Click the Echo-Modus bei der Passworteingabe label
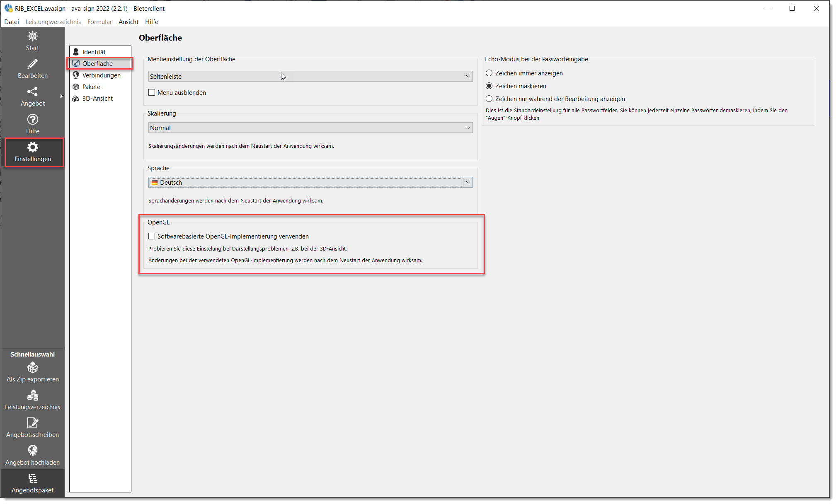The height and width of the screenshot is (504, 836). pos(536,59)
